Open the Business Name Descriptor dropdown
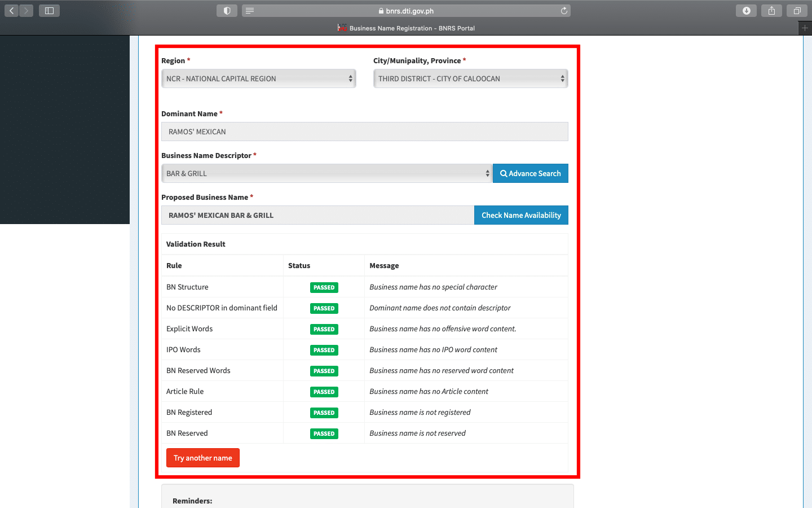 coord(326,173)
